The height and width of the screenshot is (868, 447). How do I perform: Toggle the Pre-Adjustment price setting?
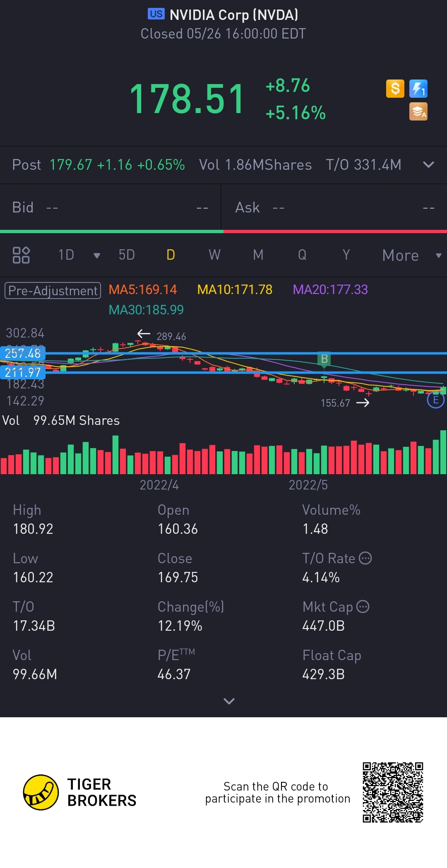53,291
